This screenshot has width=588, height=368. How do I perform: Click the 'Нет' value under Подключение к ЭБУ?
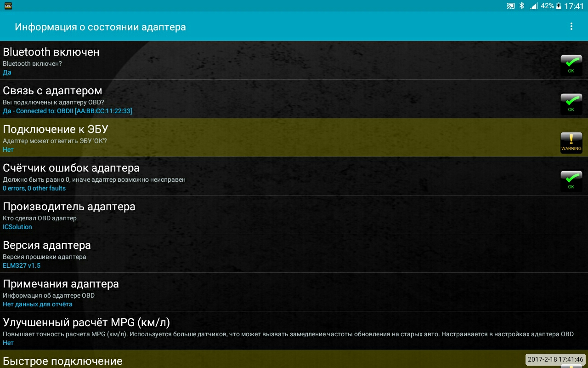[8, 149]
